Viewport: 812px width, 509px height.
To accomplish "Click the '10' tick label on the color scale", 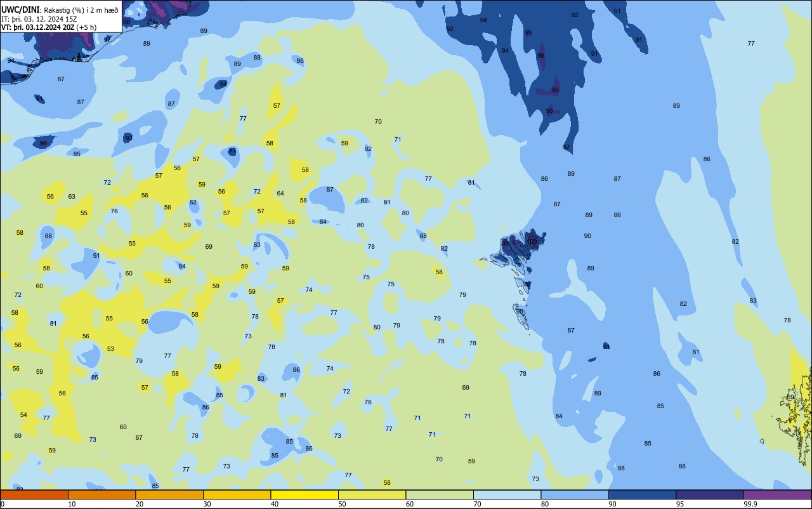I will (x=72, y=504).
